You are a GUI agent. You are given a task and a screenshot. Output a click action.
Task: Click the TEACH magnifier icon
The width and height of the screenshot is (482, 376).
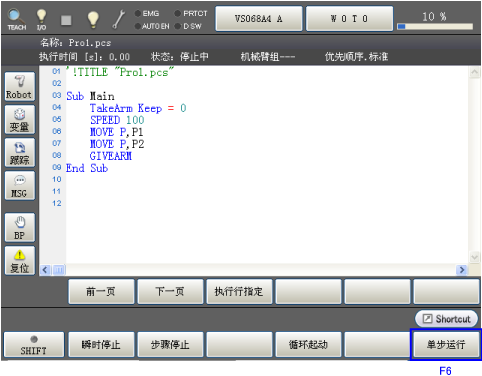point(16,20)
